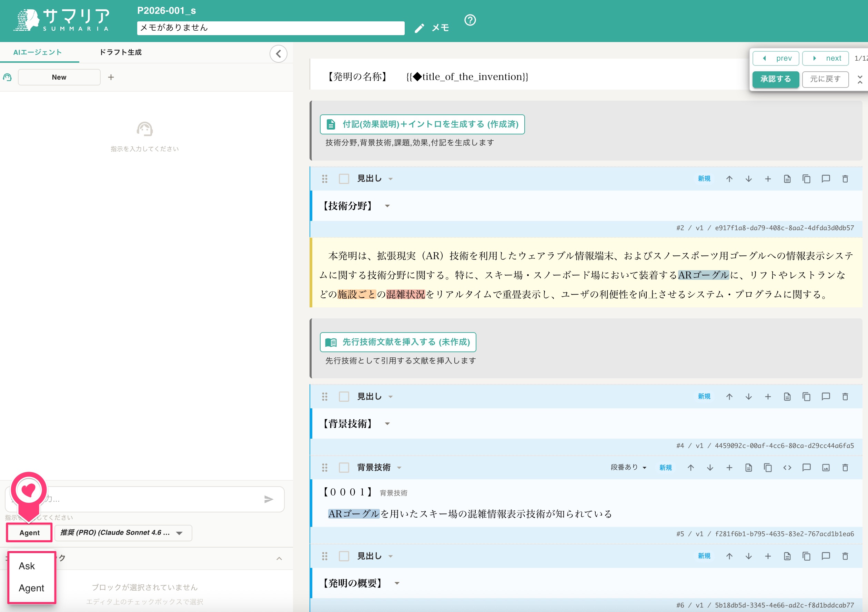Image resolution: width=868 pixels, height=612 pixels.
Task: Open document icon on 技術分野 heading row
Action: (787, 179)
